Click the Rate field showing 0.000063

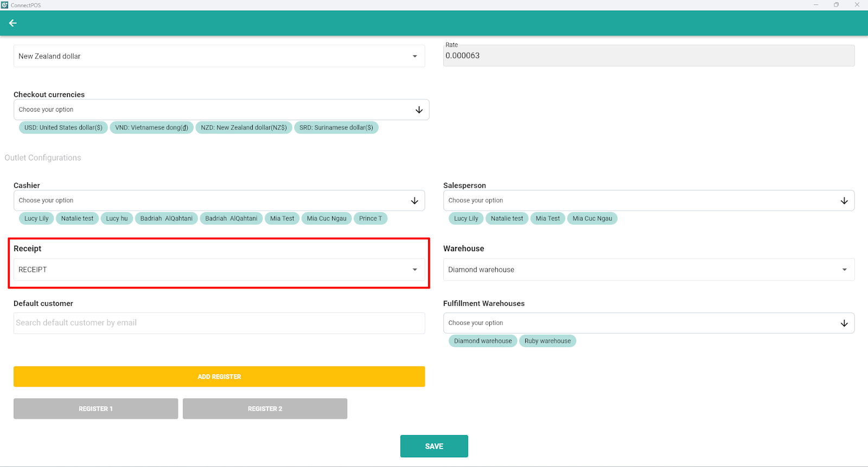click(x=649, y=56)
